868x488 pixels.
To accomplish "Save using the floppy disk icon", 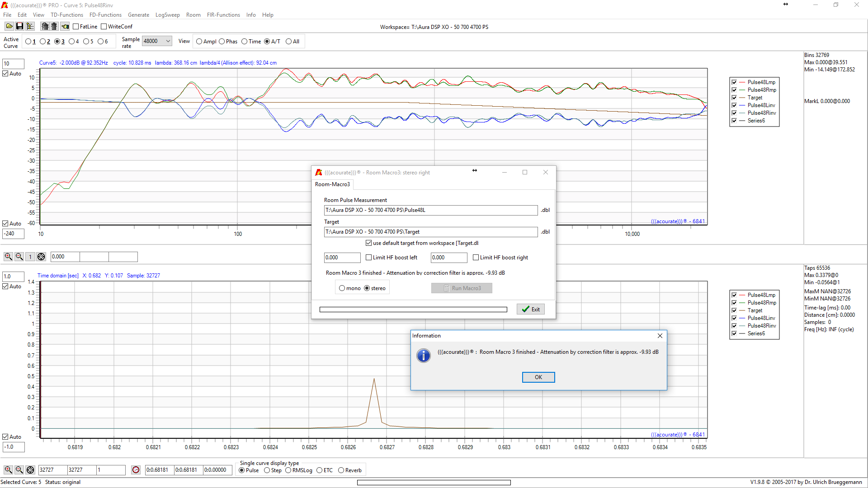I will (x=19, y=27).
